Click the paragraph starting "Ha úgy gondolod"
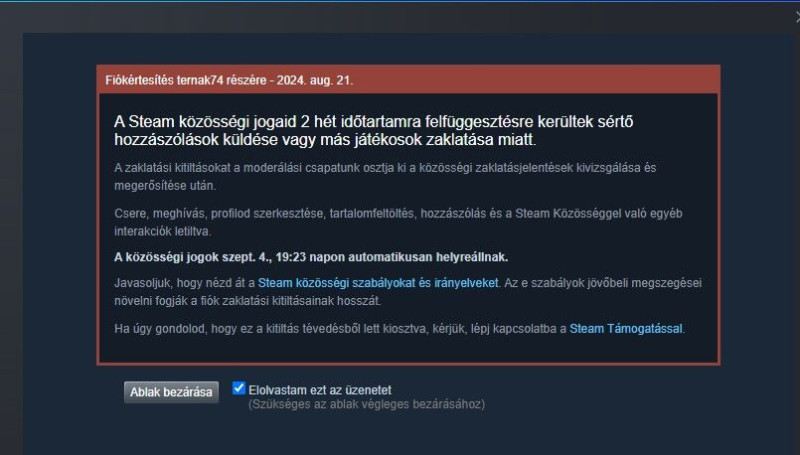 (x=399, y=329)
